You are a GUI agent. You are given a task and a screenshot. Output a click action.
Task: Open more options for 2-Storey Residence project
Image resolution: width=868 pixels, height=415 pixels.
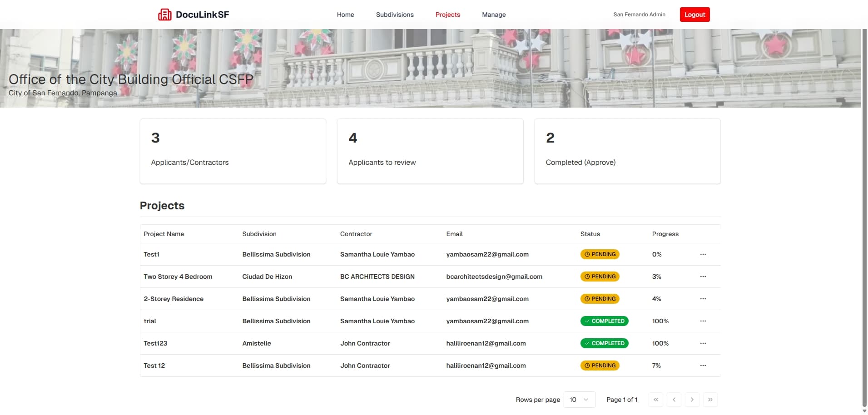pos(703,299)
